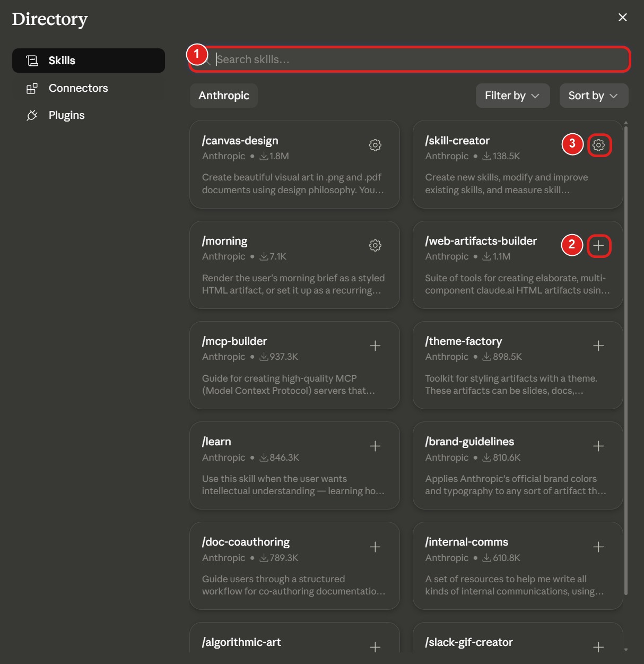Click 'Toolkit for styling artifacts' description

tap(511, 384)
